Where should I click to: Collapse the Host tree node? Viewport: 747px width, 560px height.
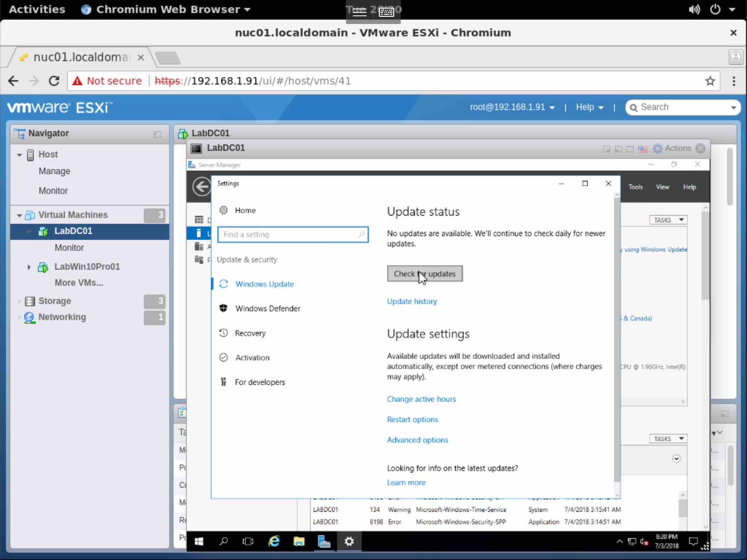coord(19,155)
